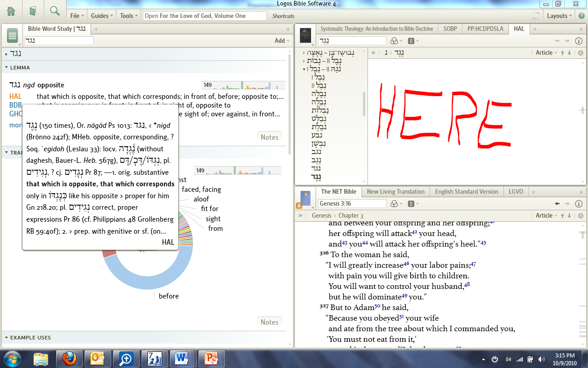Open the Layouts dropdown
This screenshot has width=588, height=368.
coord(560,16)
